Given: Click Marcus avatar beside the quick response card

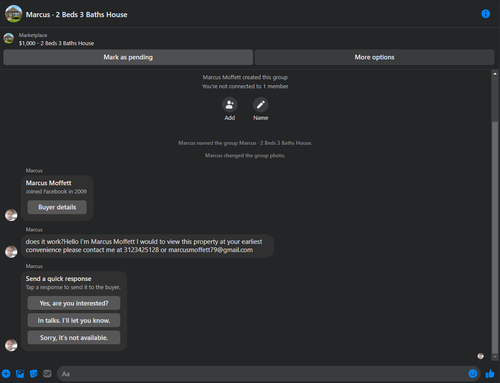Looking at the screenshot, I should click(11, 345).
